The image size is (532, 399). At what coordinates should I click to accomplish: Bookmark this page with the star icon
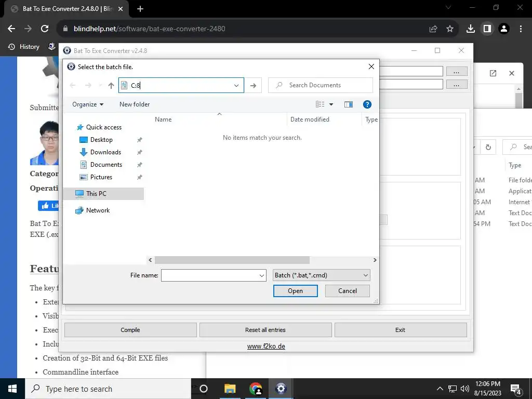tap(450, 29)
